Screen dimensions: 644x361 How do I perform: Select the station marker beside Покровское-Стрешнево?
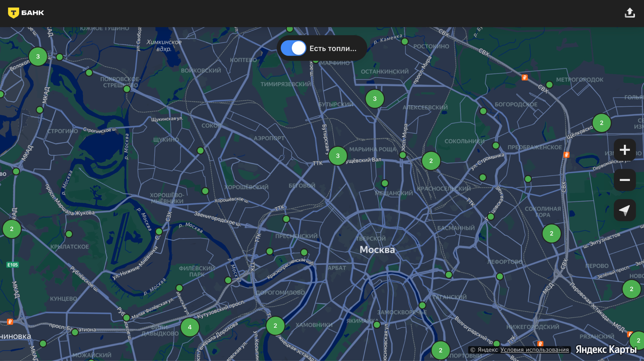click(x=127, y=89)
